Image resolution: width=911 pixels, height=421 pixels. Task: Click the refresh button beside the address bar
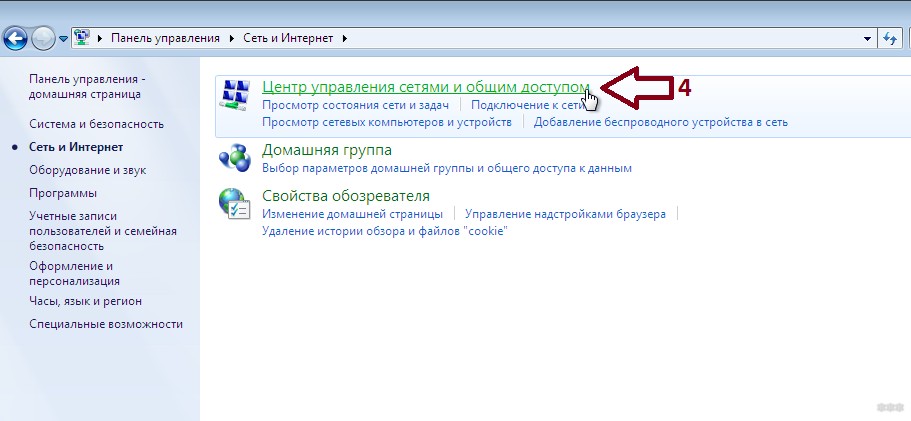pyautogui.click(x=890, y=38)
